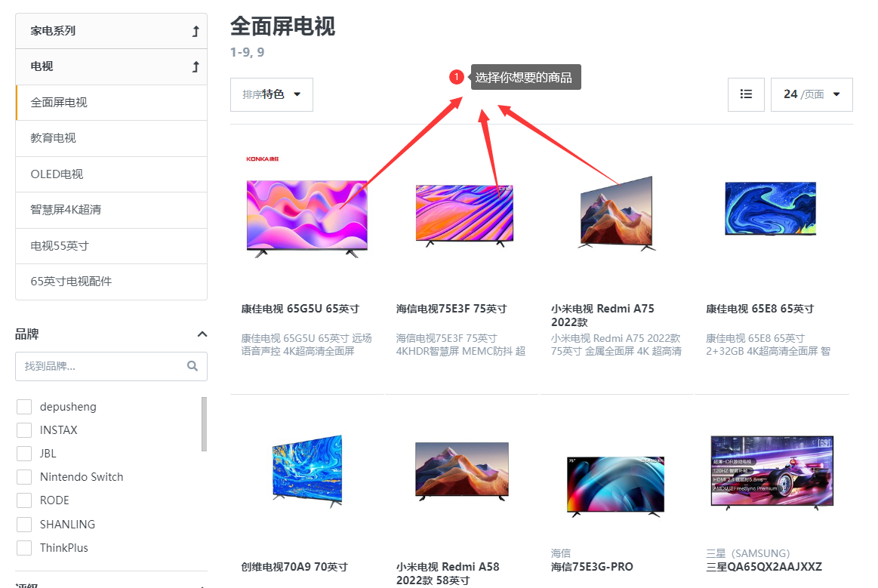Select 65英寸电视配件 category
878x588 pixels.
[x=112, y=282]
